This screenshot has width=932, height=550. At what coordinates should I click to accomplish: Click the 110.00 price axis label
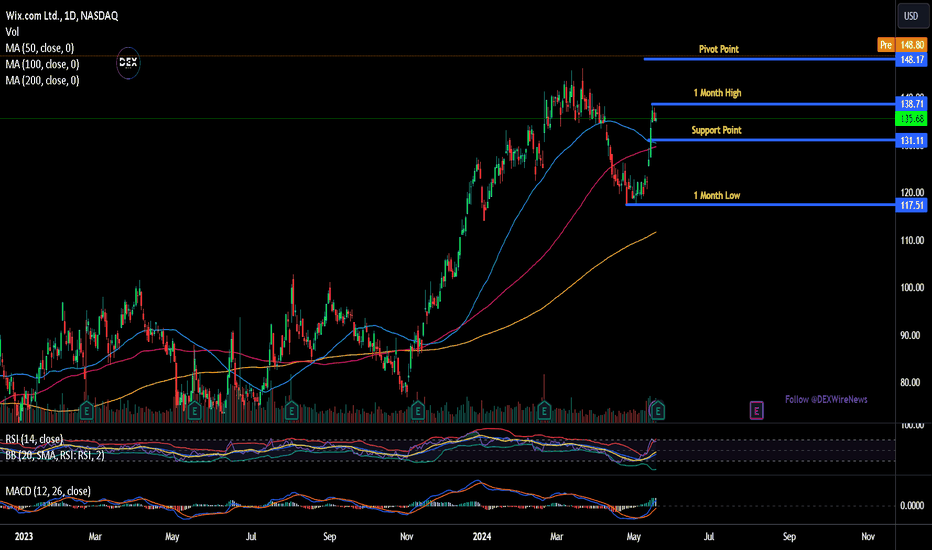tap(912, 240)
